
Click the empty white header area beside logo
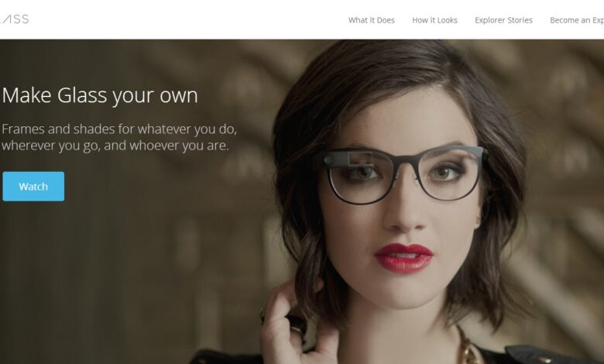tap(185, 19)
